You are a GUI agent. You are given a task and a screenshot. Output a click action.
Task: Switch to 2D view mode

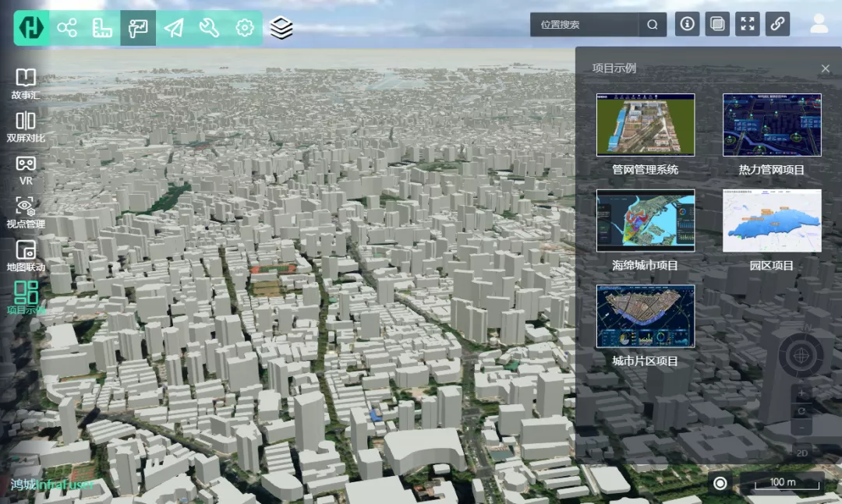tap(801, 453)
